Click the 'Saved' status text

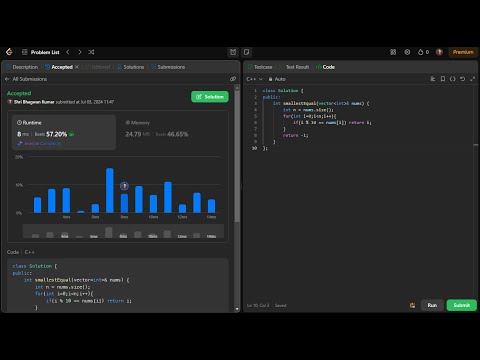pyautogui.click(x=280, y=305)
